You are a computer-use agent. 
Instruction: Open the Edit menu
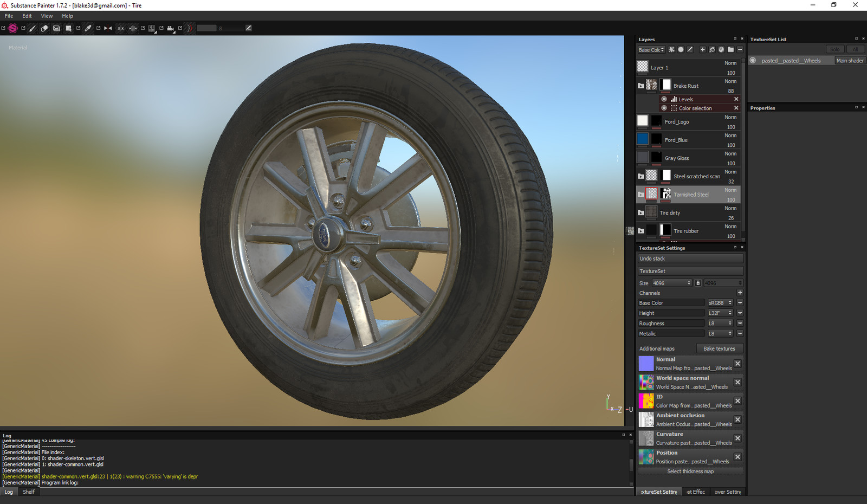tap(27, 16)
